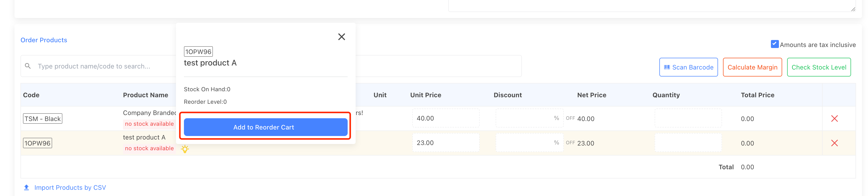Click the search magnifier icon
The width and height of the screenshot is (868, 196).
pos(28,66)
